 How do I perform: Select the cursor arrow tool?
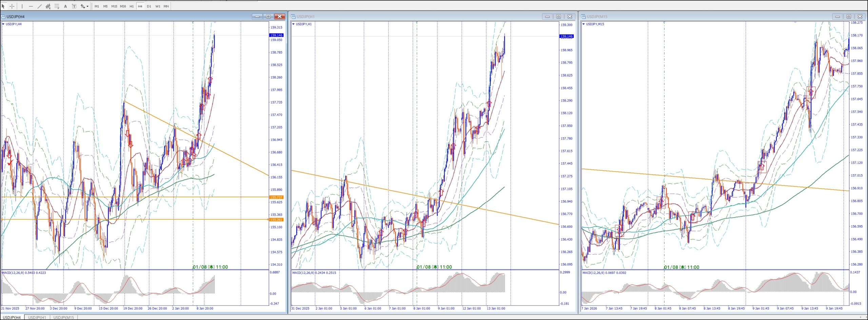click(x=3, y=6)
